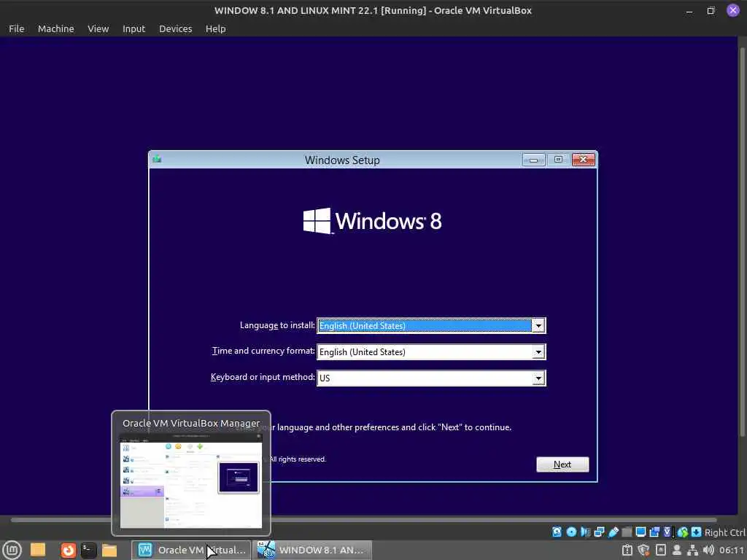This screenshot has height=560, width=747.
Task: Click the Windows Setup title bar icon
Action: 157,159
